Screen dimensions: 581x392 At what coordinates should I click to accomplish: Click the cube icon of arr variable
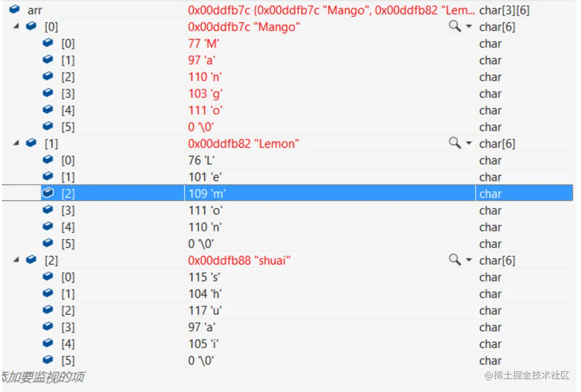click(x=14, y=9)
